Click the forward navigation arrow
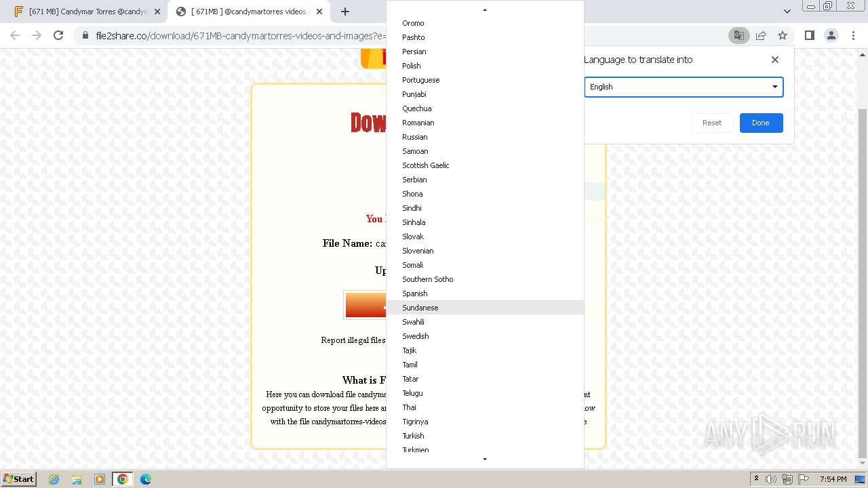Image resolution: width=868 pixels, height=488 pixels. [x=37, y=35]
